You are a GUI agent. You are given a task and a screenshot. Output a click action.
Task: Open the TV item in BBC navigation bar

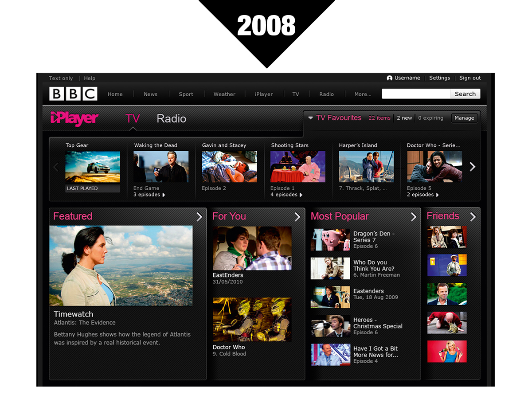(x=296, y=94)
